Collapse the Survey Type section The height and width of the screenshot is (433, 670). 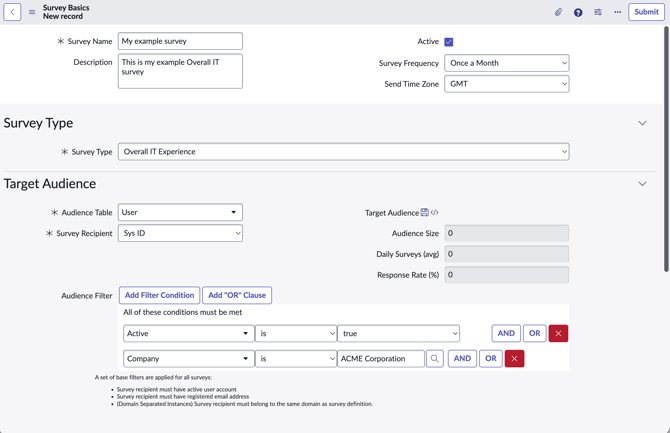tap(642, 123)
